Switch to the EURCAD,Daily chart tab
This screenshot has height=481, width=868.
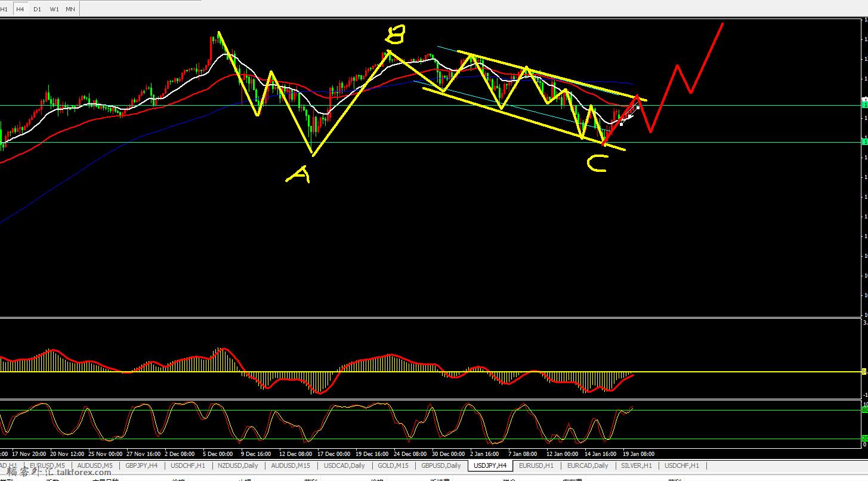point(588,465)
